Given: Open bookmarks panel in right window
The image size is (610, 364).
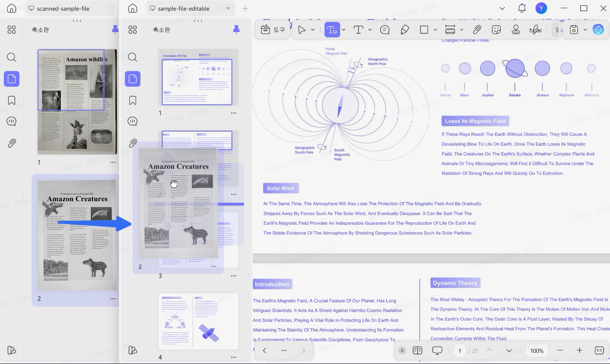Looking at the screenshot, I should [x=132, y=100].
